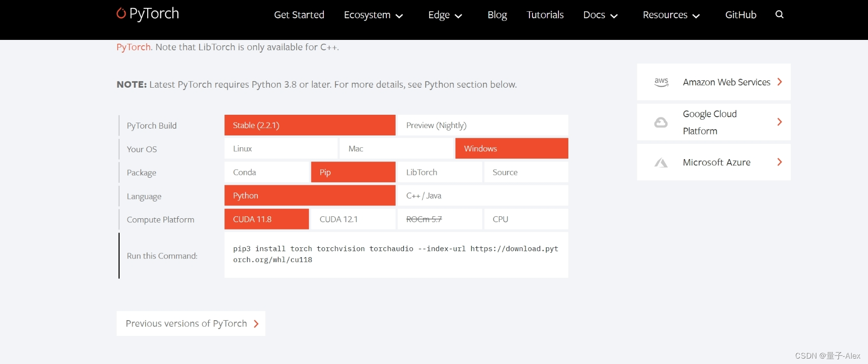868x364 pixels.
Task: Click the Microsoft Azure logo icon
Action: 661,163
